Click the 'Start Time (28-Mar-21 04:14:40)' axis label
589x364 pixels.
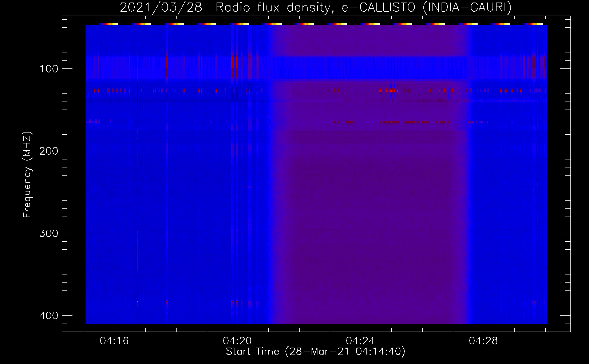click(316, 352)
